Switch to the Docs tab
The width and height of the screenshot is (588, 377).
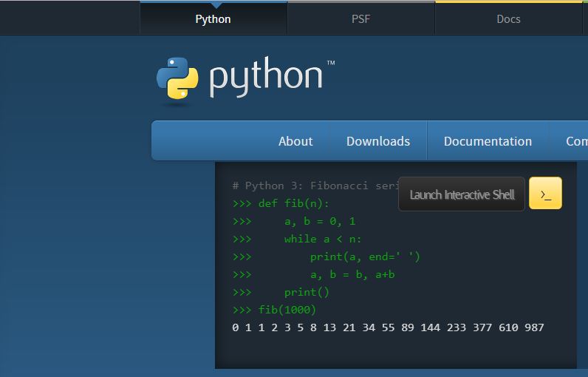(x=508, y=18)
